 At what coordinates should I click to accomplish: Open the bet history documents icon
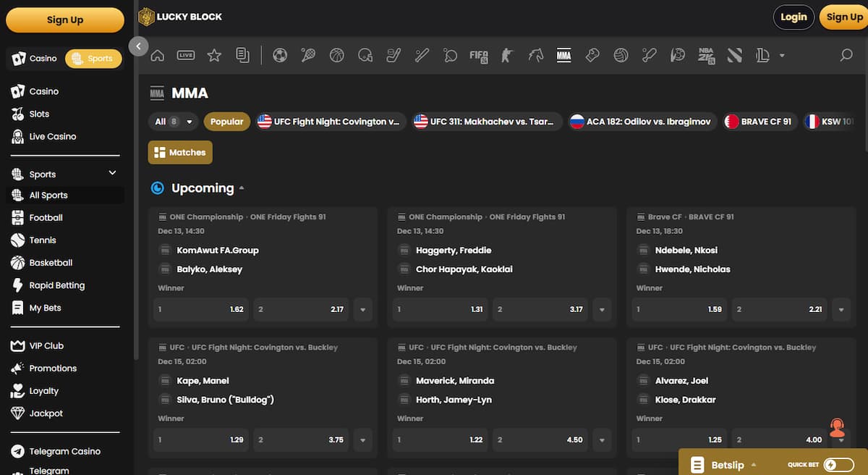click(x=242, y=55)
